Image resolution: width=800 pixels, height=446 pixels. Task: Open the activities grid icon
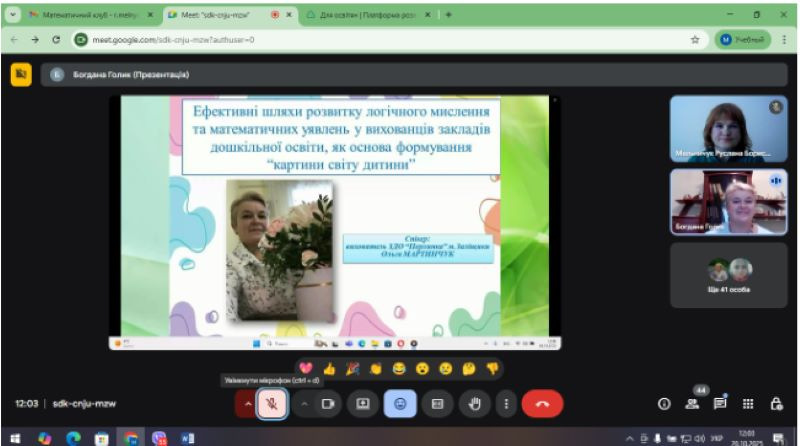click(x=747, y=404)
